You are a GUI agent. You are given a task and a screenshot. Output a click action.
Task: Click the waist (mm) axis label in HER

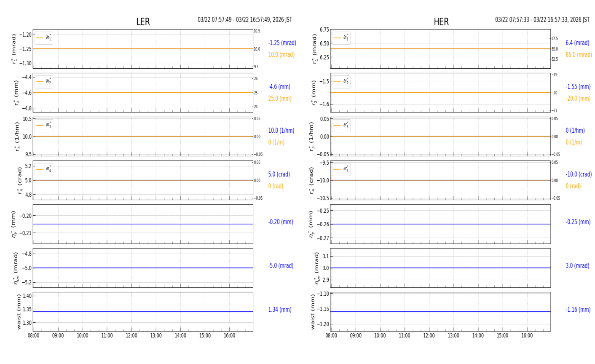pos(313,312)
